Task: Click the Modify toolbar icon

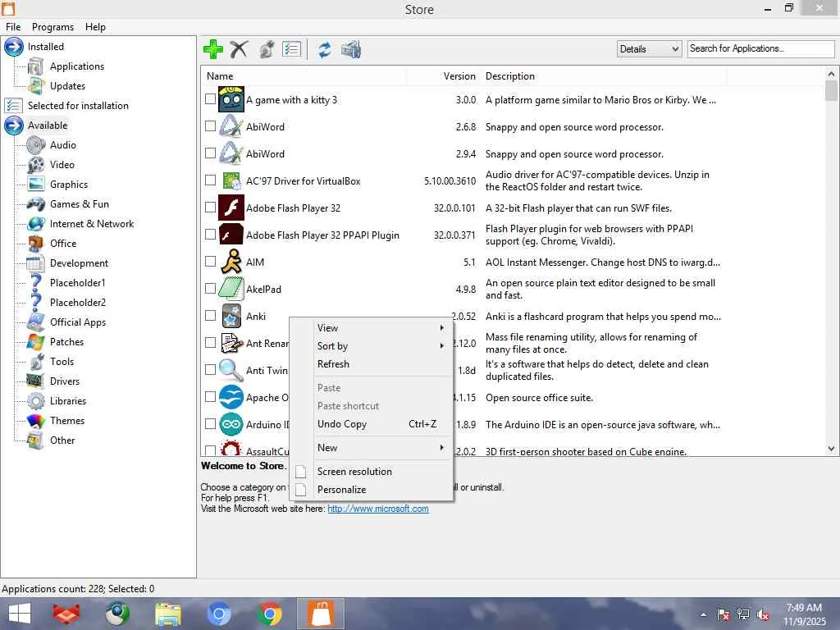Action: [x=267, y=49]
